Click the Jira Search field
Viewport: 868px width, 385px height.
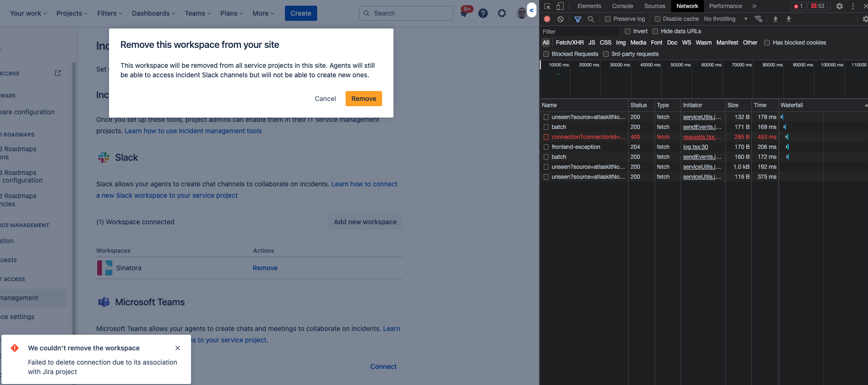406,13
